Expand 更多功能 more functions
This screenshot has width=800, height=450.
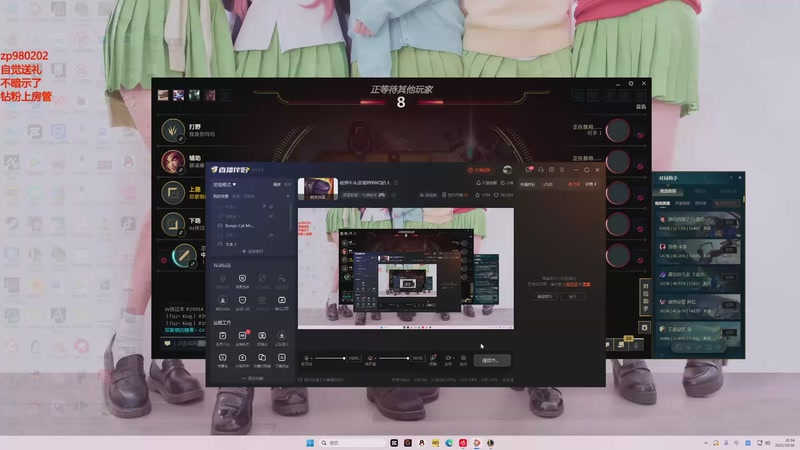[x=253, y=379]
